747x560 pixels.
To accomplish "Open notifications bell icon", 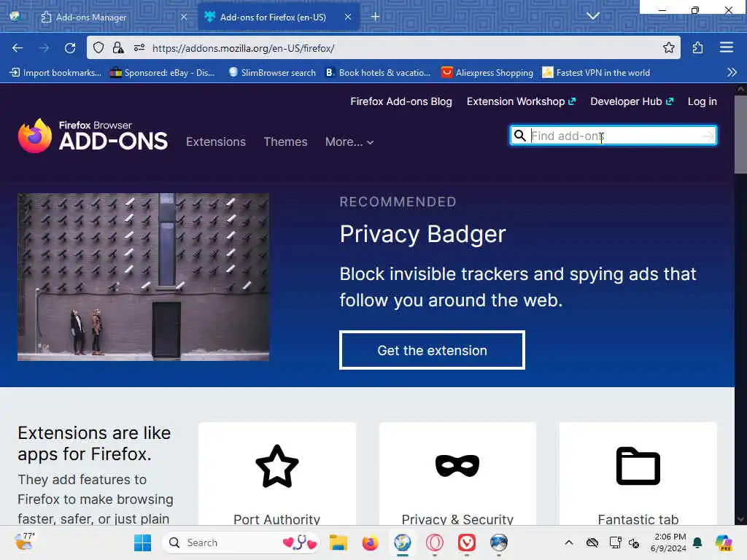I will 697,542.
